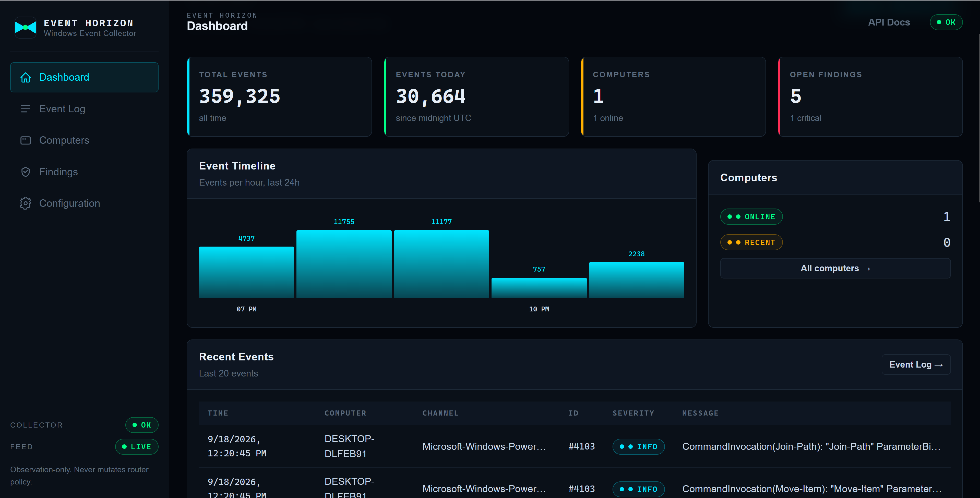Click the 11755 events timeline bar

point(344,264)
